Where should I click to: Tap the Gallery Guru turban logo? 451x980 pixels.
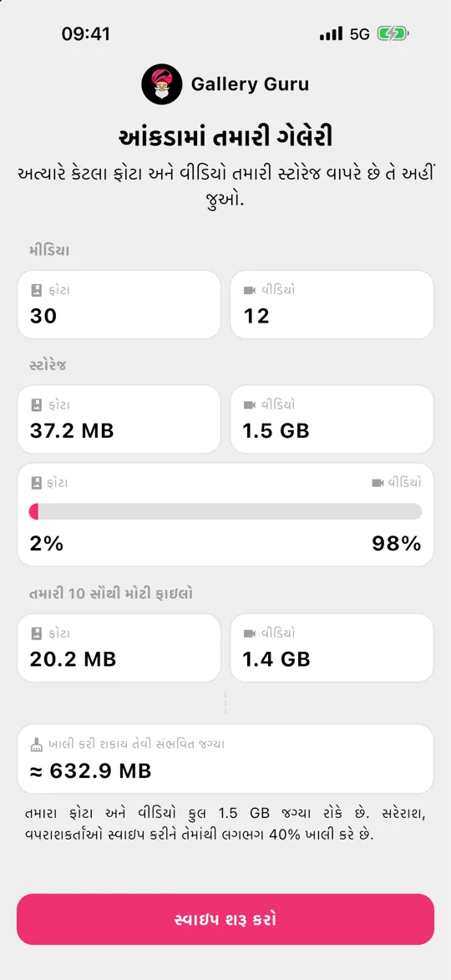pos(162,84)
